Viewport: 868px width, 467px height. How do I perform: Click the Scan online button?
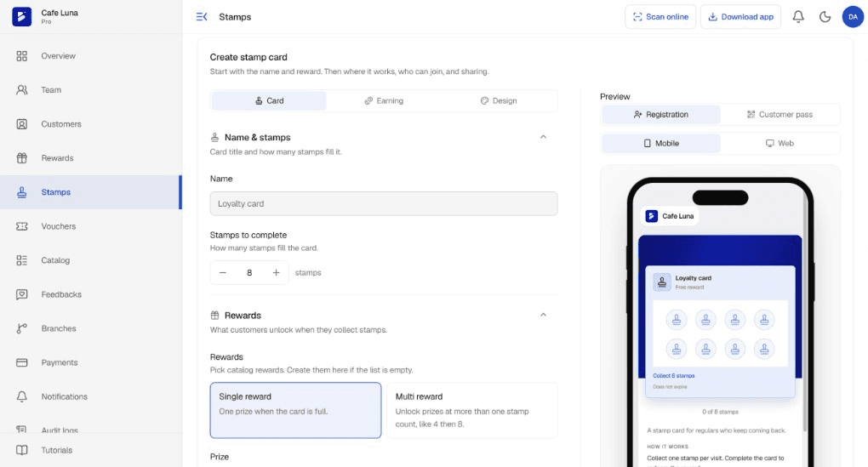tap(660, 17)
